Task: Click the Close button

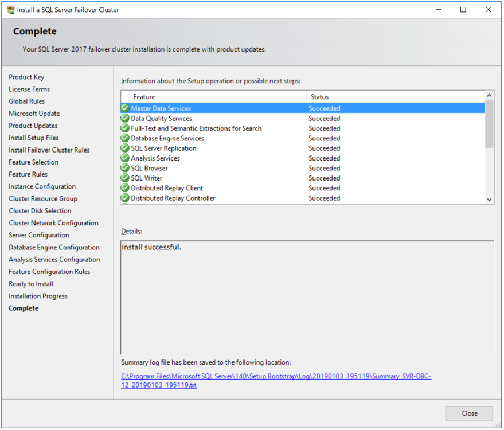Action: tap(469, 413)
